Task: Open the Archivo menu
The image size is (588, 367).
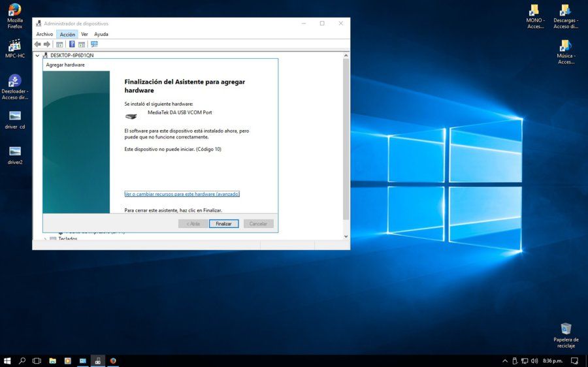Action: 44,34
